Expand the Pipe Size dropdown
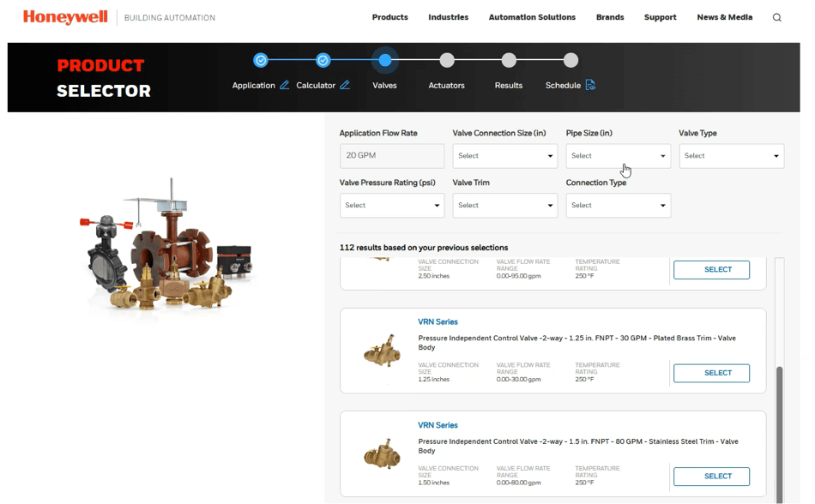The height and width of the screenshot is (504, 815). (x=618, y=156)
